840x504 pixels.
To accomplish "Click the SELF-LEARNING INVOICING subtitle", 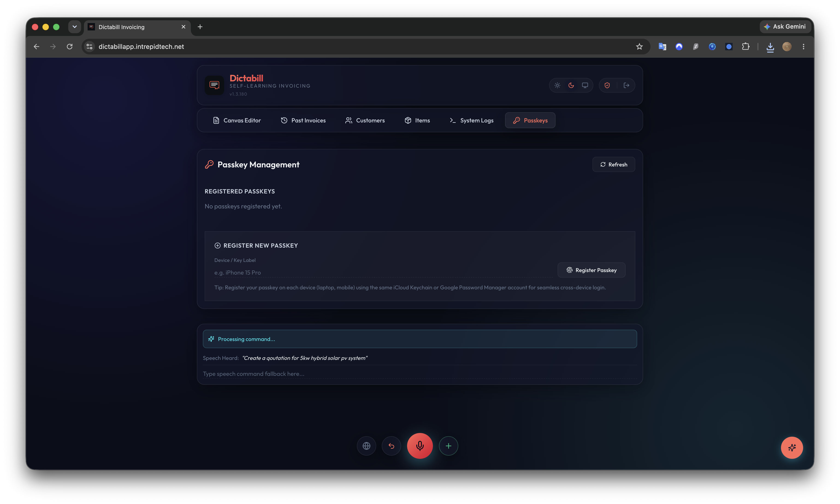I will click(x=270, y=86).
